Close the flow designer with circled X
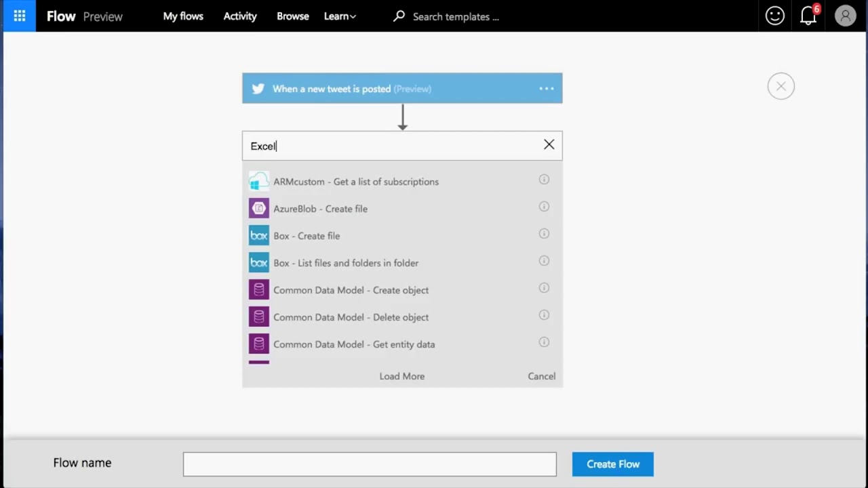This screenshot has height=488, width=868. 781,86
